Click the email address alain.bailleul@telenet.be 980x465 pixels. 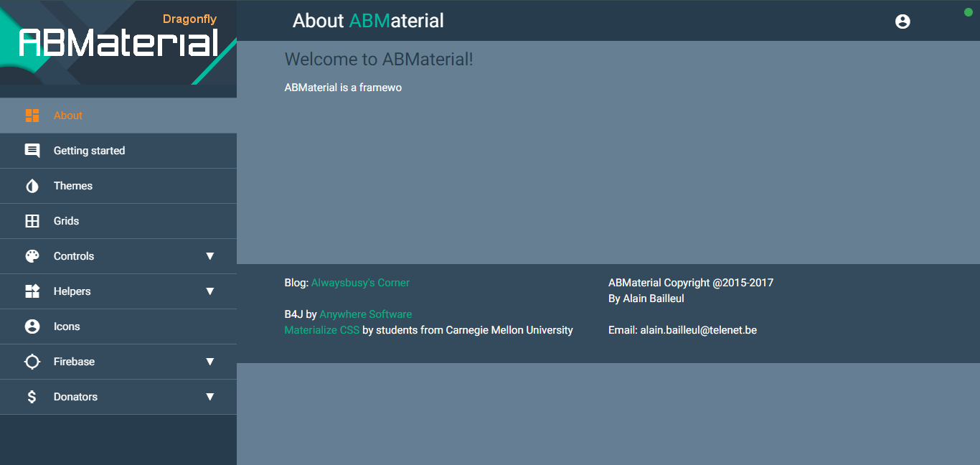pos(699,330)
